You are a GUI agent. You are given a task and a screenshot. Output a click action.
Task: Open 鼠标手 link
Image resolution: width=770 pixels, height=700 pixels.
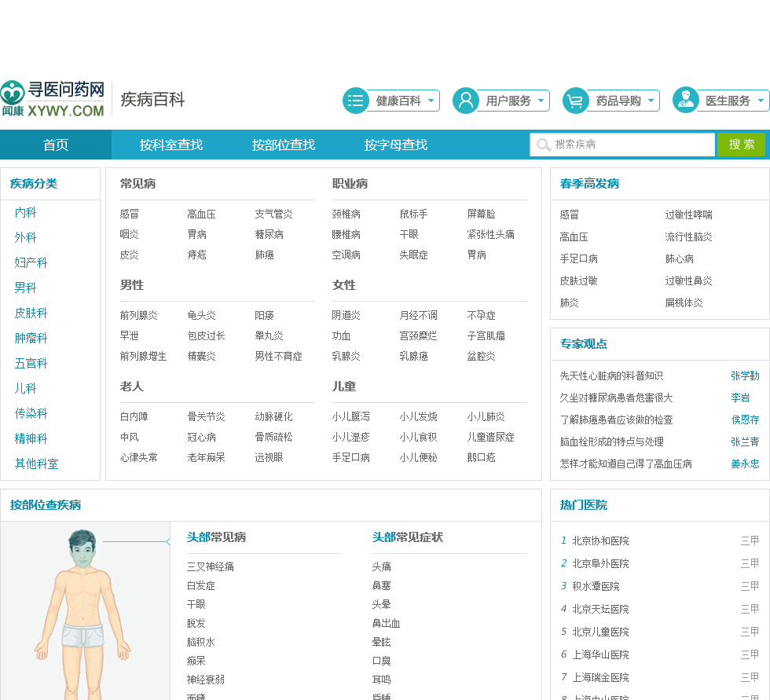pyautogui.click(x=413, y=214)
